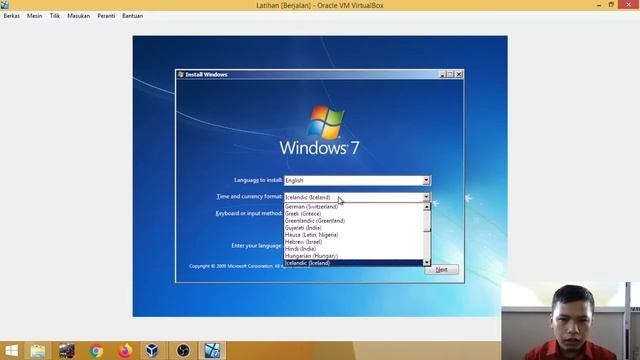Select Gujarati (India) in the list

353,228
